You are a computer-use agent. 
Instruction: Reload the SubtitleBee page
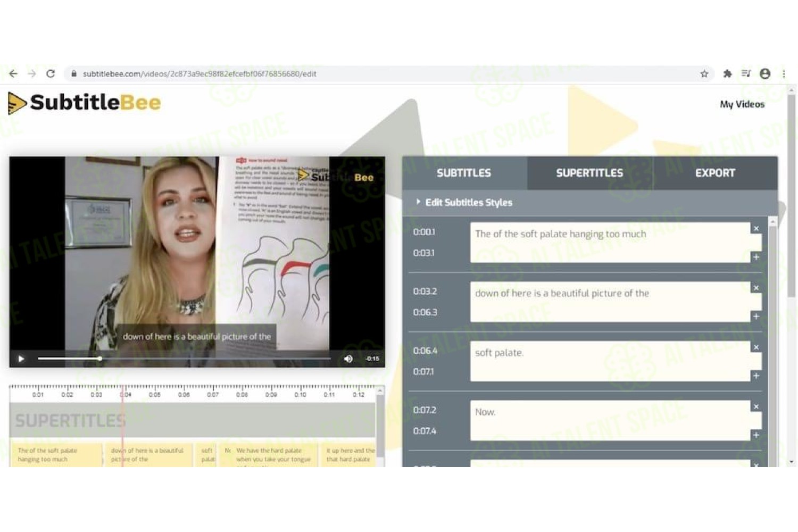click(51, 74)
